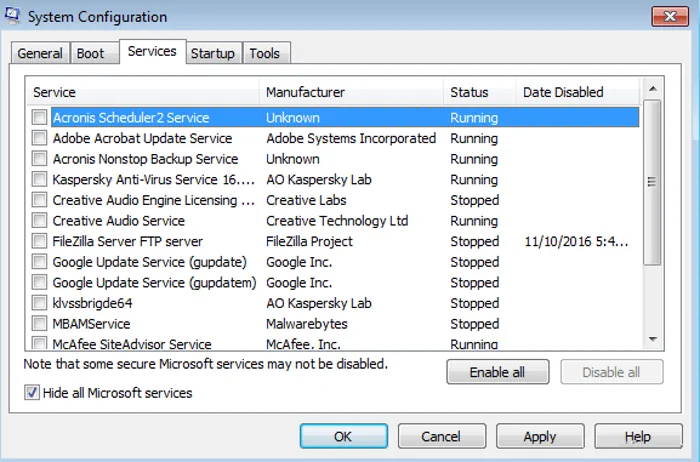This screenshot has height=462, width=700.
Task: Click the Disable all button
Action: (611, 372)
